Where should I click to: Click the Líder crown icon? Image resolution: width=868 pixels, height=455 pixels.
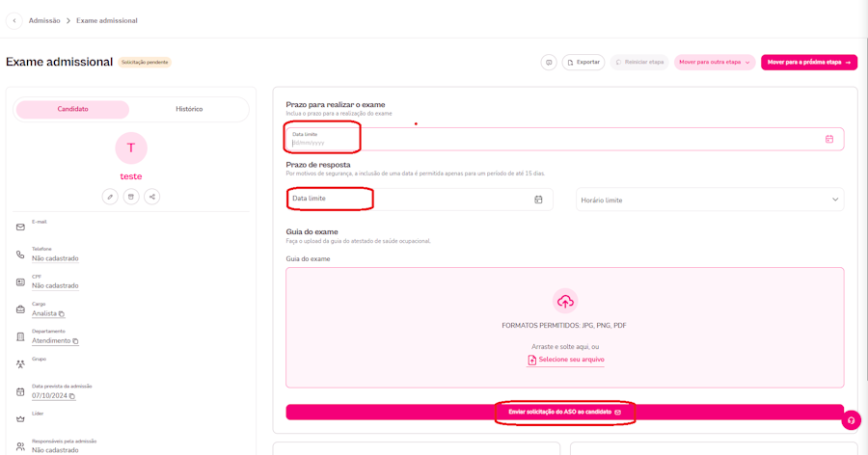[x=20, y=419]
